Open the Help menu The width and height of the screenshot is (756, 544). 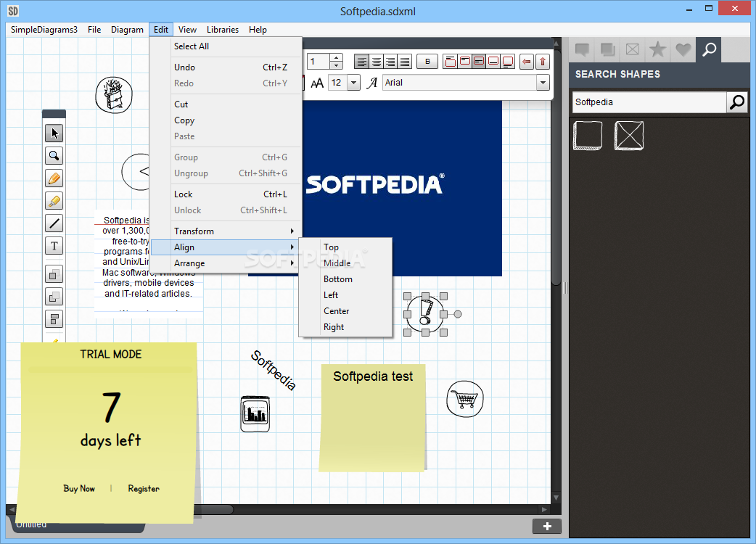[x=258, y=30]
